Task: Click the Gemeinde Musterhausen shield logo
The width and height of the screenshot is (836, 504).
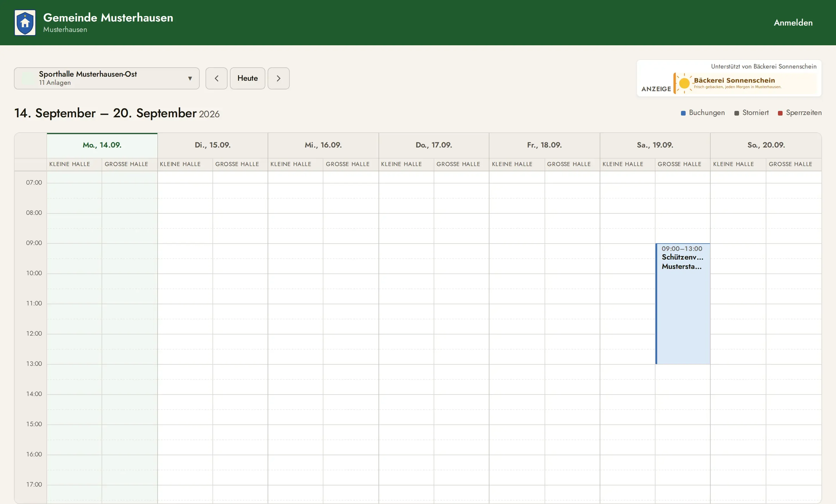Action: pos(25,23)
